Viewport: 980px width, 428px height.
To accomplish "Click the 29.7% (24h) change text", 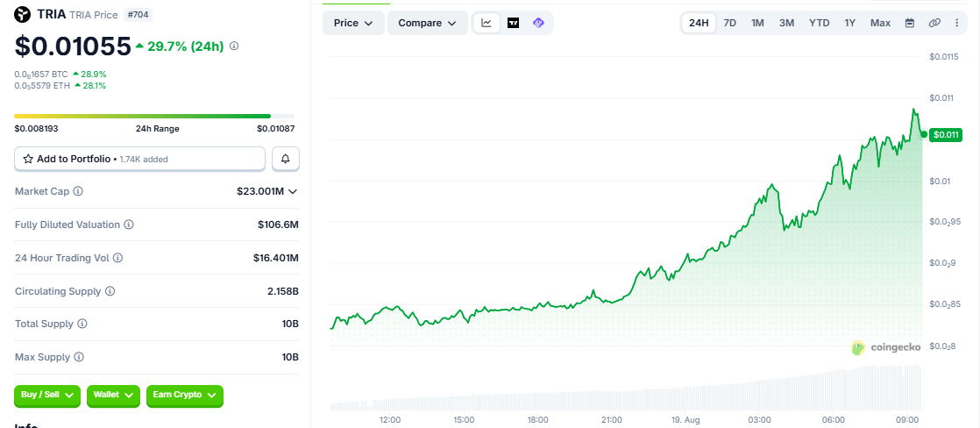I will 186,46.
